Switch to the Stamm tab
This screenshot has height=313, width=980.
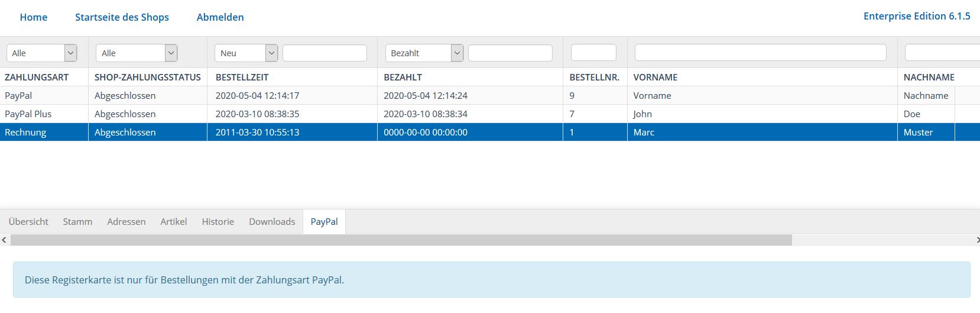click(x=77, y=221)
